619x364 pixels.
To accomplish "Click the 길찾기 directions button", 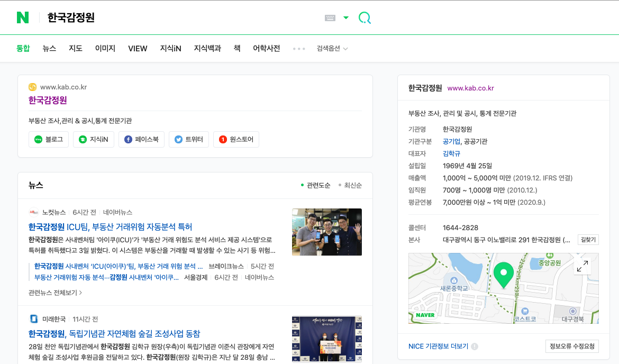I will [x=588, y=240].
